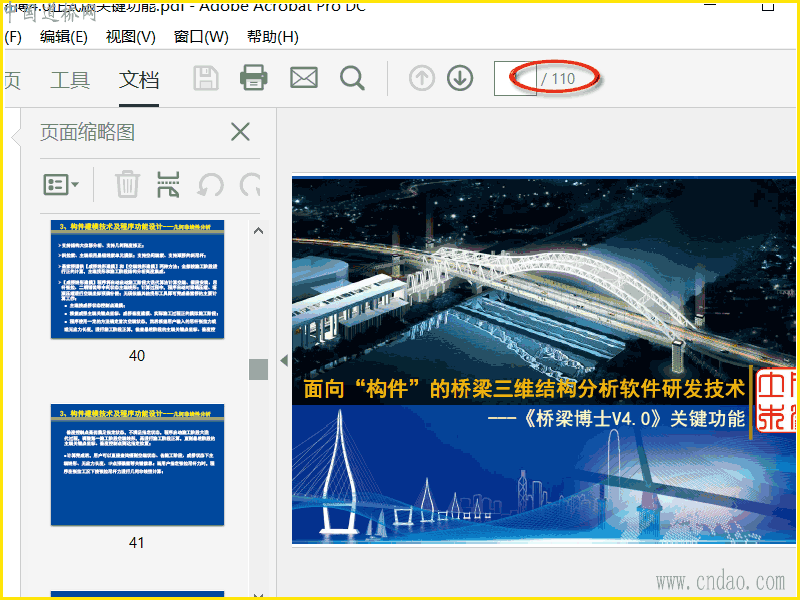This screenshot has width=800, height=600.
Task: Select the page 41 thumbnail
Action: (x=137, y=465)
